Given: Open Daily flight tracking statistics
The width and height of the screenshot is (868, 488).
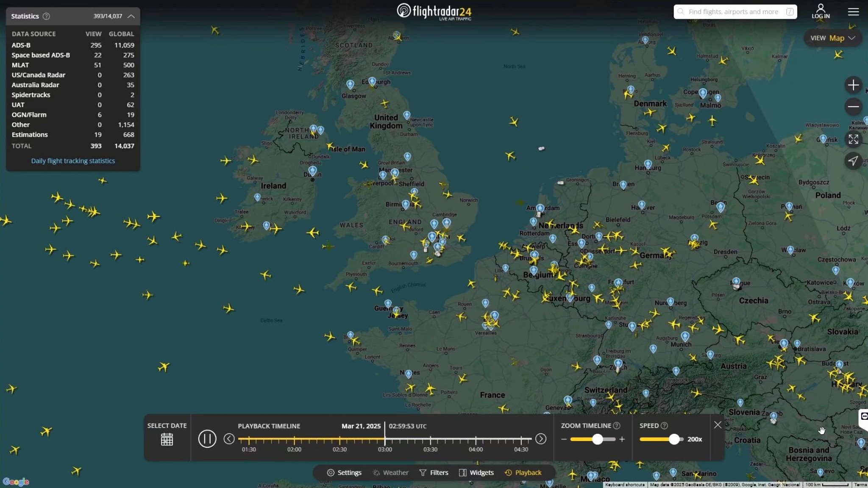Looking at the screenshot, I should (73, 161).
